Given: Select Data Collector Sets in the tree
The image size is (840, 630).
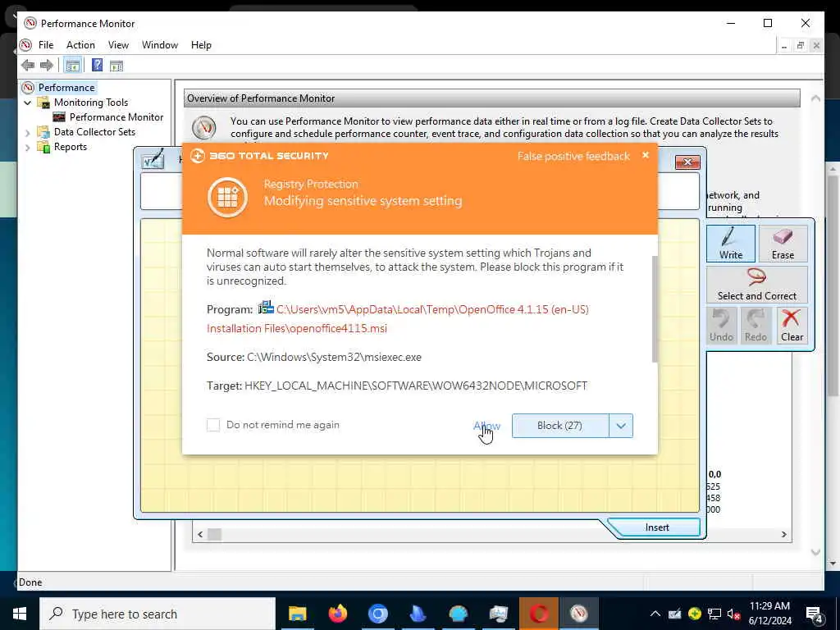Looking at the screenshot, I should click(x=94, y=132).
